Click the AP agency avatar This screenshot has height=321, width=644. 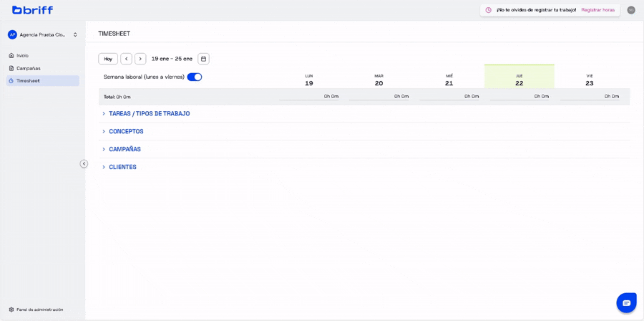(x=12, y=35)
